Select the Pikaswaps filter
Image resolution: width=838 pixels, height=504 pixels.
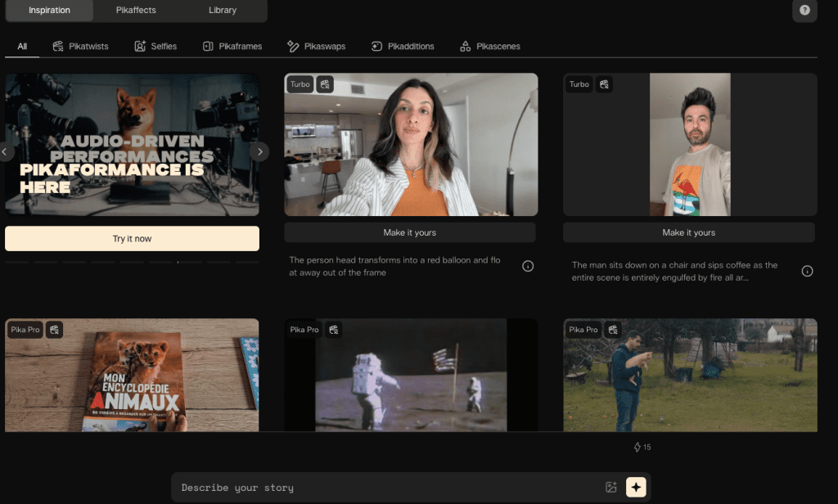click(316, 47)
